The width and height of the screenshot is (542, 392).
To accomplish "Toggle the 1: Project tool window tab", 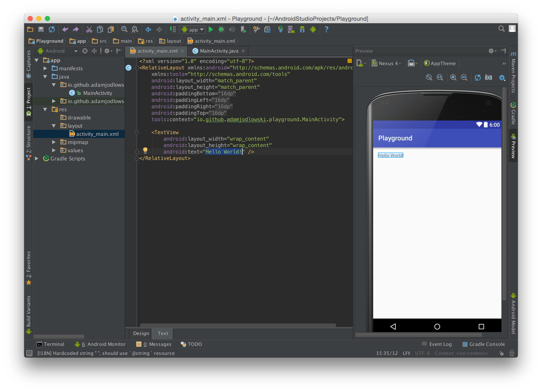I will [29, 101].
